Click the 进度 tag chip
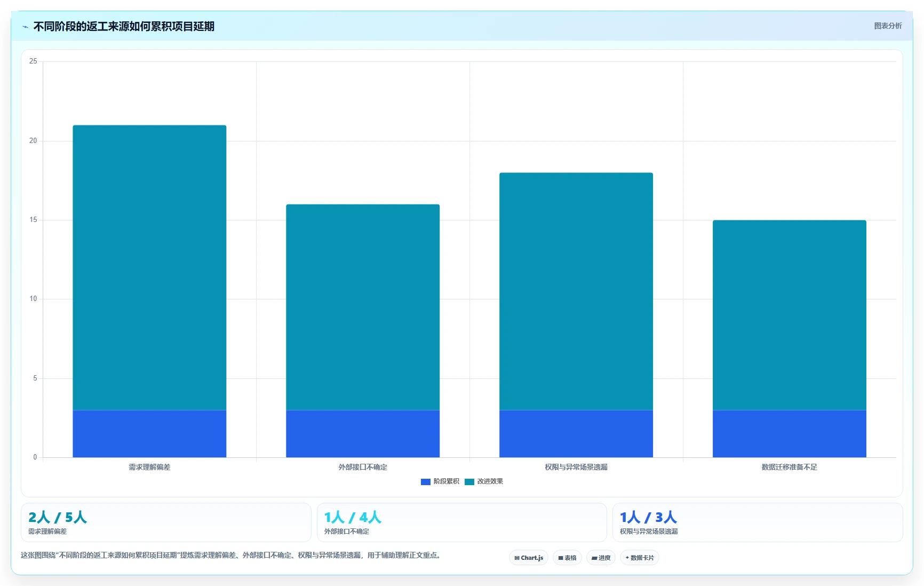 pyautogui.click(x=601, y=558)
